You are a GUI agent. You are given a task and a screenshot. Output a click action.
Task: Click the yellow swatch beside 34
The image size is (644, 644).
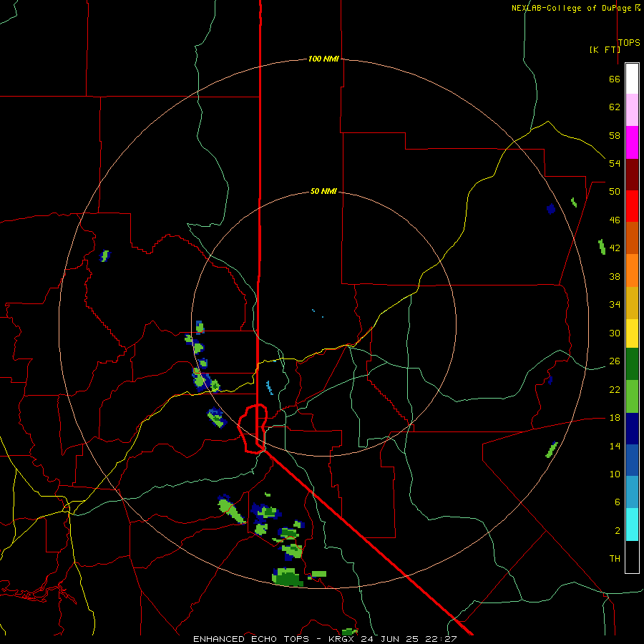[x=632, y=333]
